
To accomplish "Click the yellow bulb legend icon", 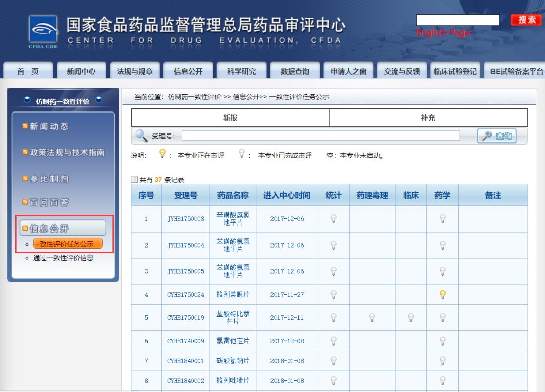I will [x=162, y=153].
